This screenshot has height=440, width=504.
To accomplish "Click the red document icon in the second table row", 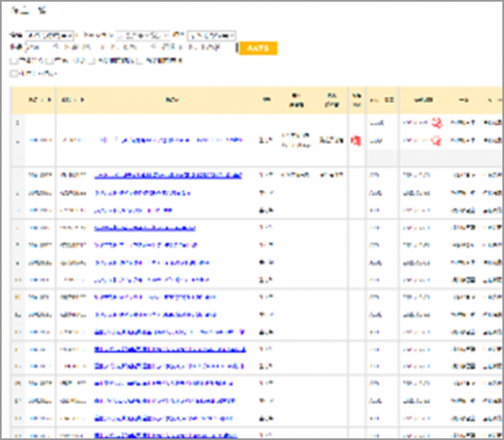I will (354, 139).
